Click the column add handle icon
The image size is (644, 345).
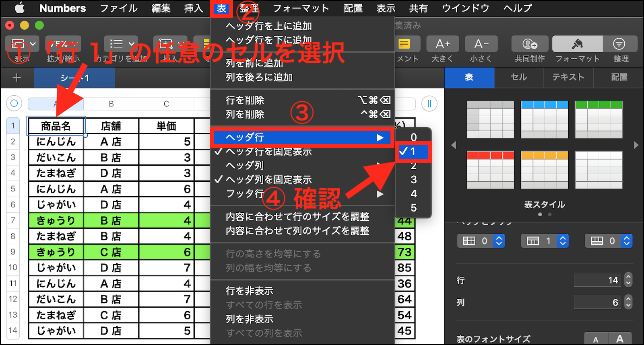429,104
